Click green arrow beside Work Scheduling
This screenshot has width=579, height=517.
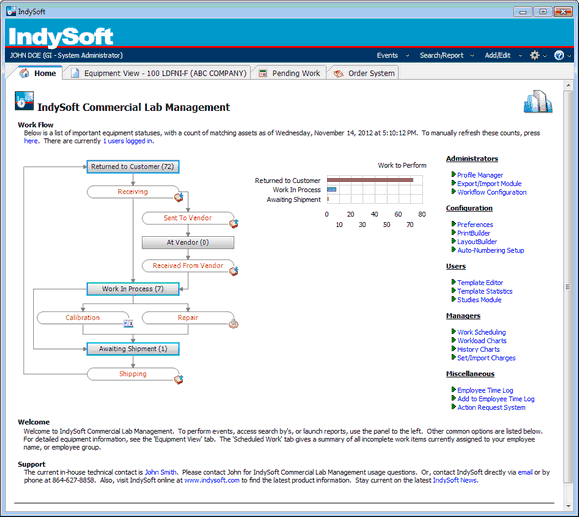pyautogui.click(x=453, y=331)
